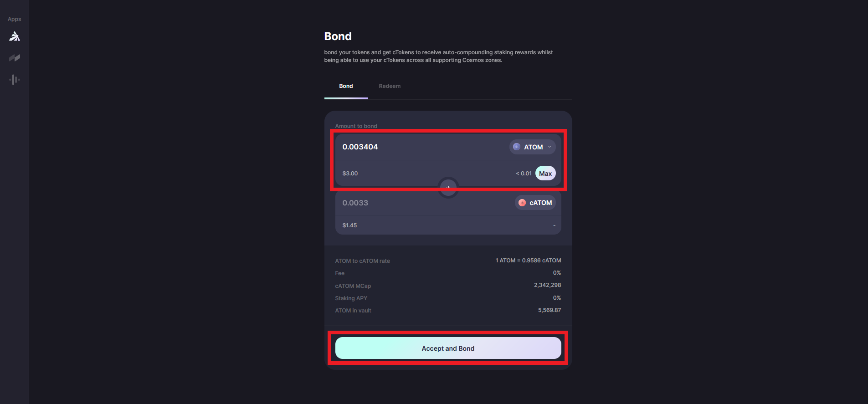Open the vertical-bars app in the sidebar

15,80
